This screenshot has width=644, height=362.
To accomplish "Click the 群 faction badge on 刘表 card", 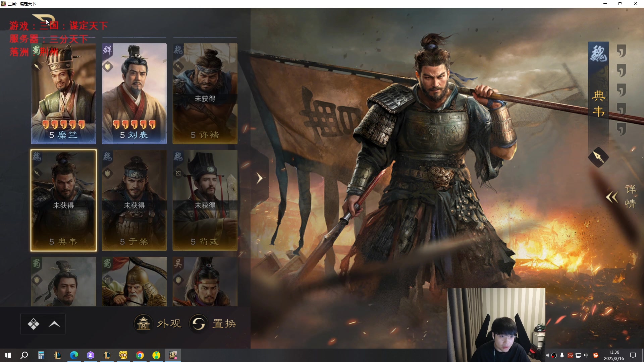I will point(107,50).
